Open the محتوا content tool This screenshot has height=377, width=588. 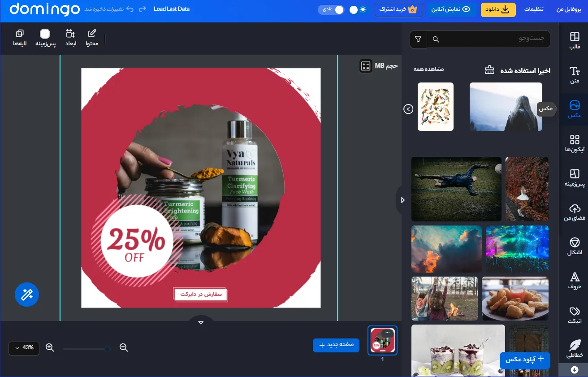tap(92, 38)
